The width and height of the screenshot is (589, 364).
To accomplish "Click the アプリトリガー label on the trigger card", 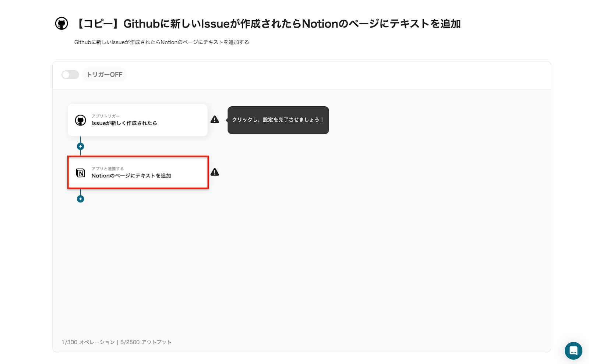I will click(x=106, y=116).
